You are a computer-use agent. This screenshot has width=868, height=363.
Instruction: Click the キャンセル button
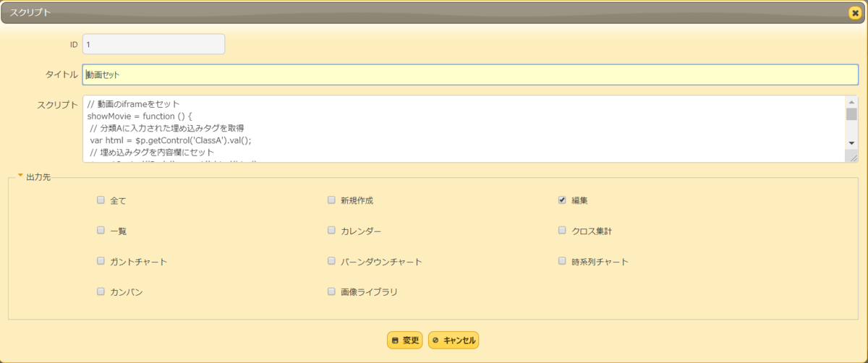pos(454,340)
